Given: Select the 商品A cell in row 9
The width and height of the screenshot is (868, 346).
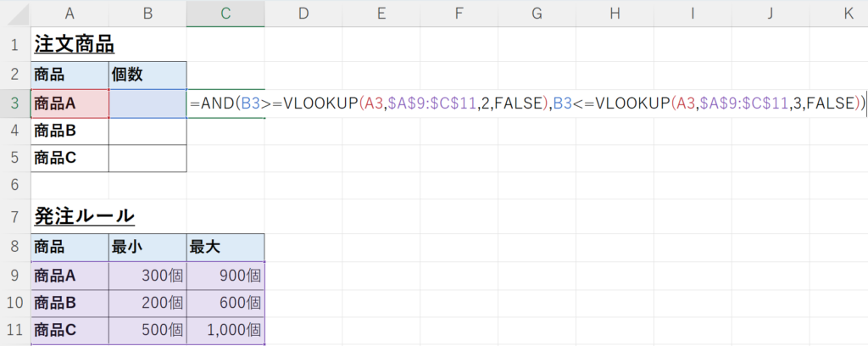Looking at the screenshot, I should coord(70,275).
